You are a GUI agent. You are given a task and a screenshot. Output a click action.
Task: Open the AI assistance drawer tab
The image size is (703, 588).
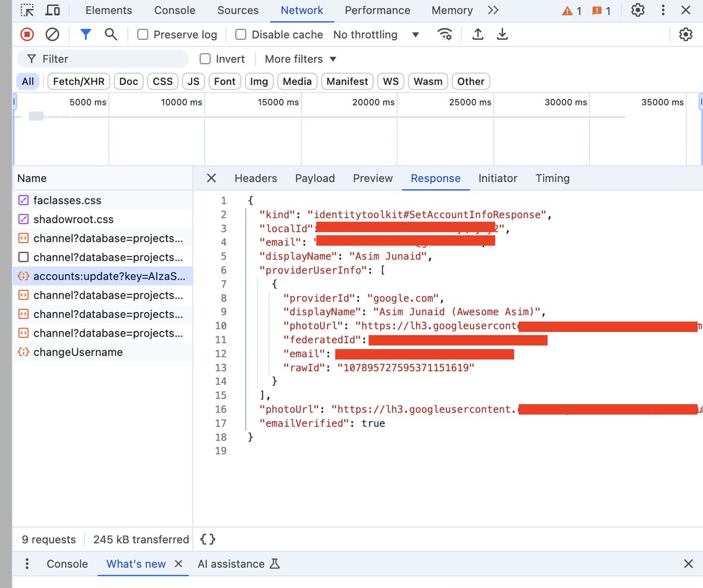[238, 564]
